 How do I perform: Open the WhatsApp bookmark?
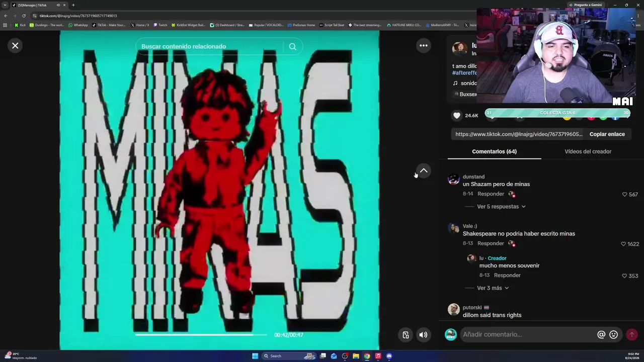[78, 25]
